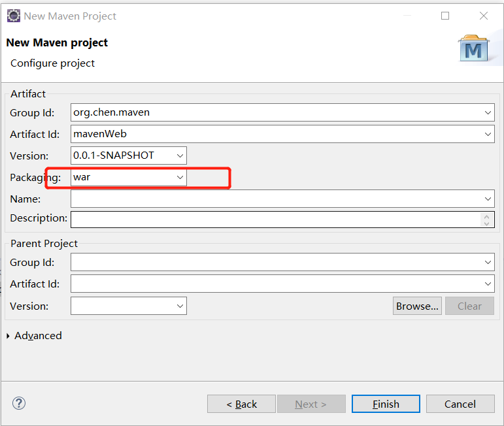The height and width of the screenshot is (426, 504).
Task: Click the Maven M wizard image
Action: [x=473, y=48]
